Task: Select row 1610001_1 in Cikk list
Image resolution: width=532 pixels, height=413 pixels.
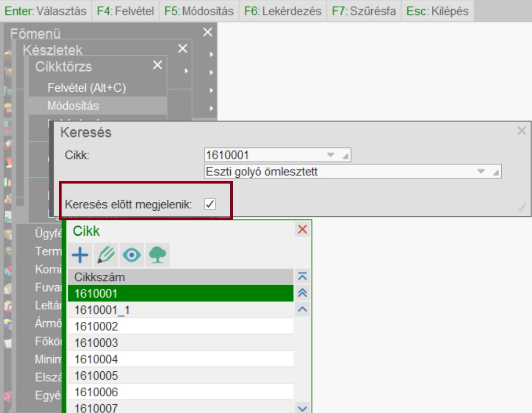Action: point(181,310)
